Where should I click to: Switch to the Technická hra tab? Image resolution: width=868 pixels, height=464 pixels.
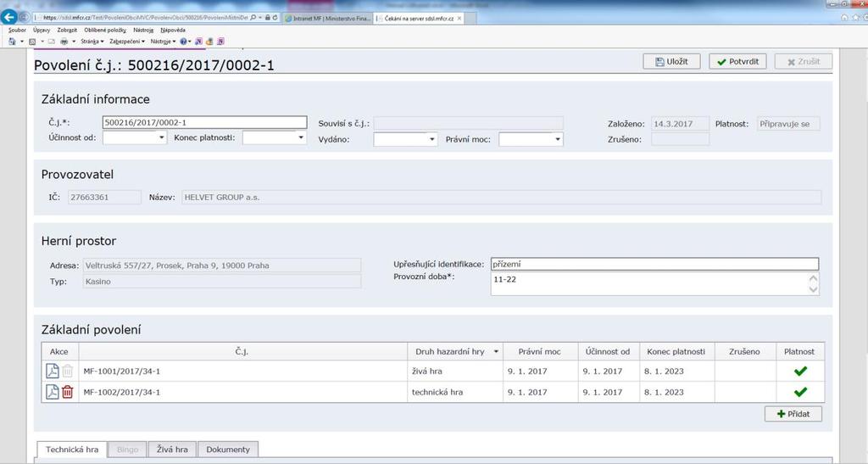[72, 450]
